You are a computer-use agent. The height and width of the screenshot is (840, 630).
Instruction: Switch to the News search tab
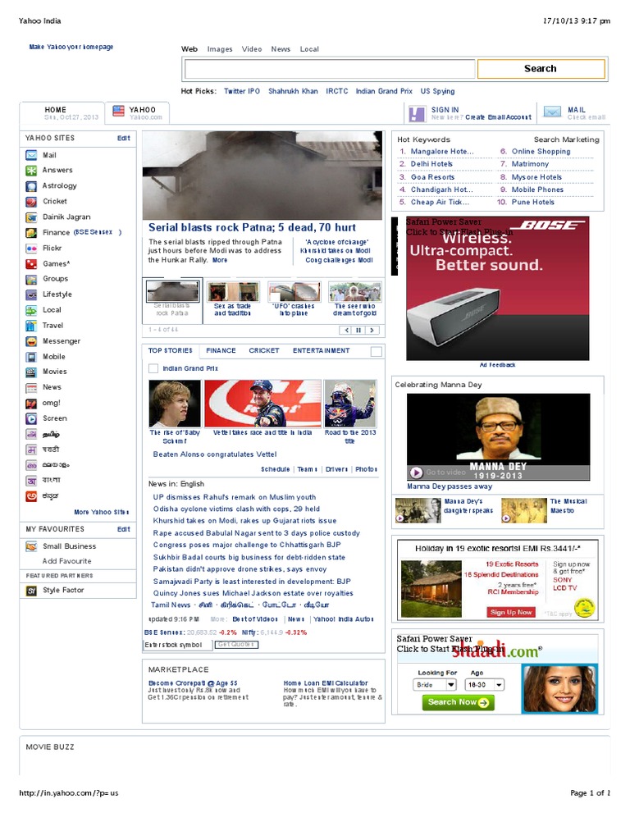pyautogui.click(x=281, y=49)
